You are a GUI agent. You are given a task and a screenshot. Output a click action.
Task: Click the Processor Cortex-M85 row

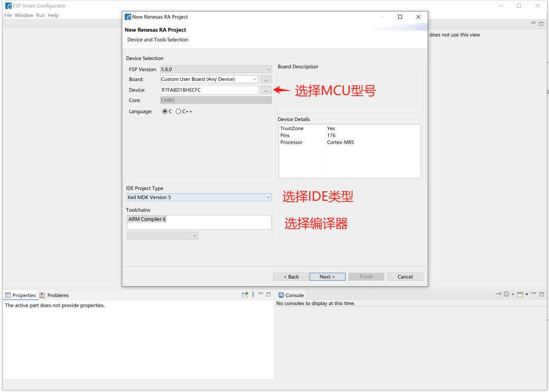click(349, 142)
